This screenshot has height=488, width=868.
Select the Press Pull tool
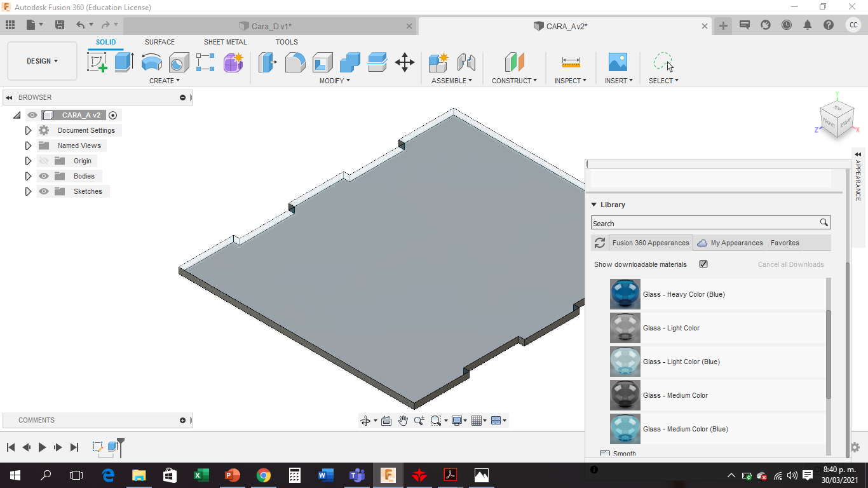[268, 62]
